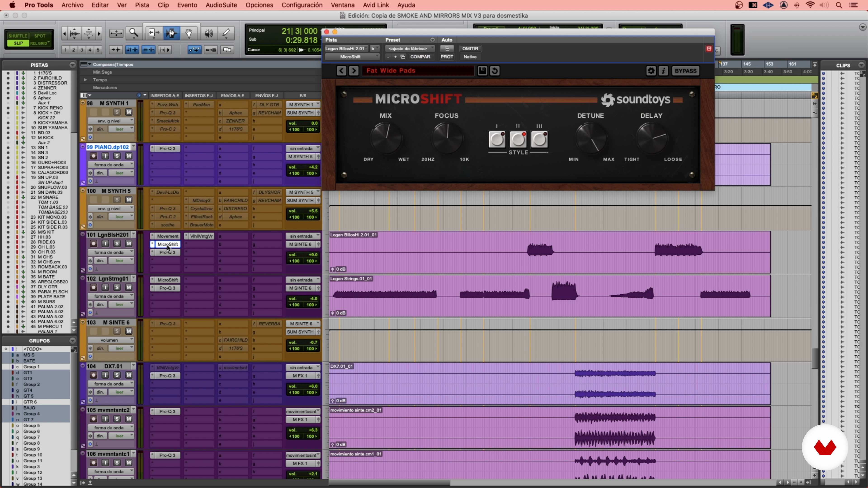
Task: Open the Apple menu
Action: tap(12, 5)
